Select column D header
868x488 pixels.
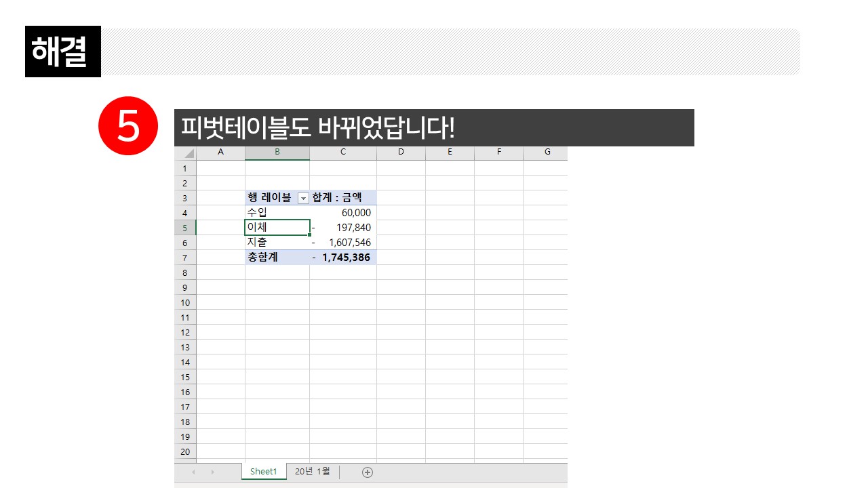point(401,152)
